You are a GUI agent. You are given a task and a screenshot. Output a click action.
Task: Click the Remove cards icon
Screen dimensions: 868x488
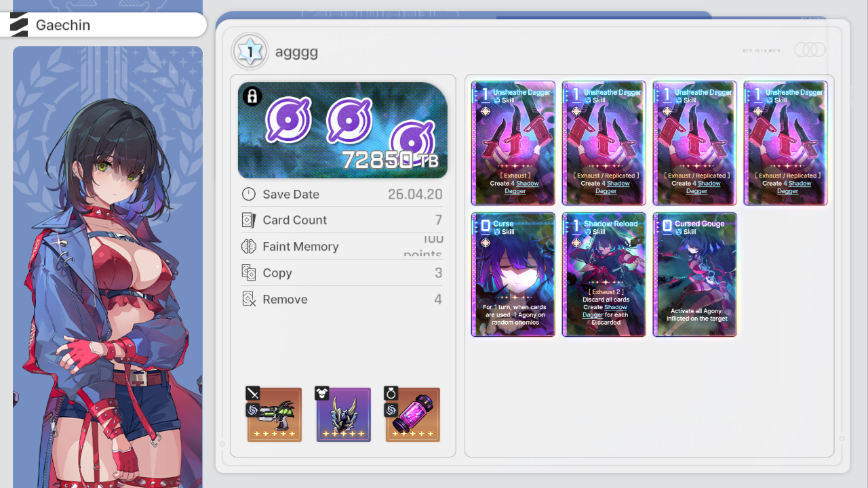point(249,299)
